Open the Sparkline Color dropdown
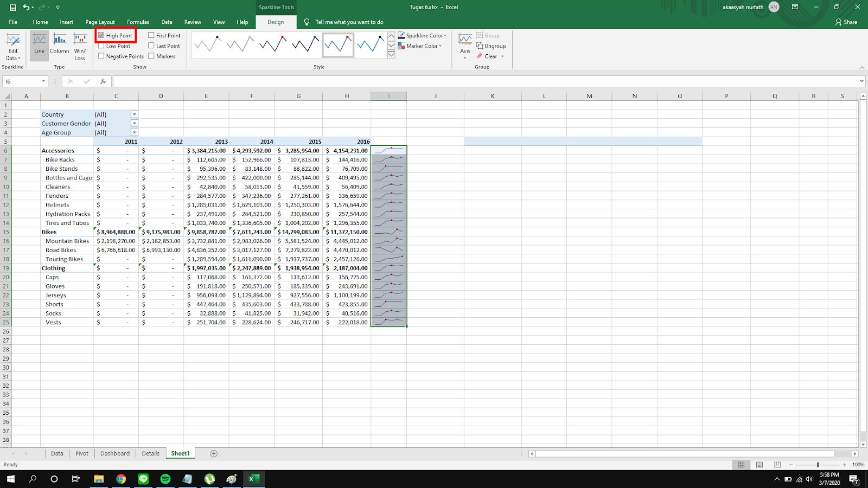868x488 pixels. coord(423,35)
